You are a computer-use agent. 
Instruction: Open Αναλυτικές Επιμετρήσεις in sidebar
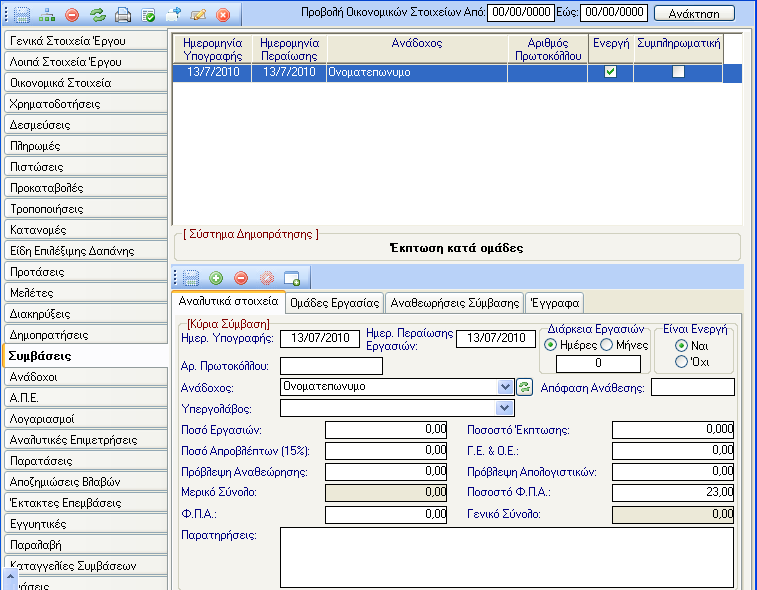click(x=86, y=440)
